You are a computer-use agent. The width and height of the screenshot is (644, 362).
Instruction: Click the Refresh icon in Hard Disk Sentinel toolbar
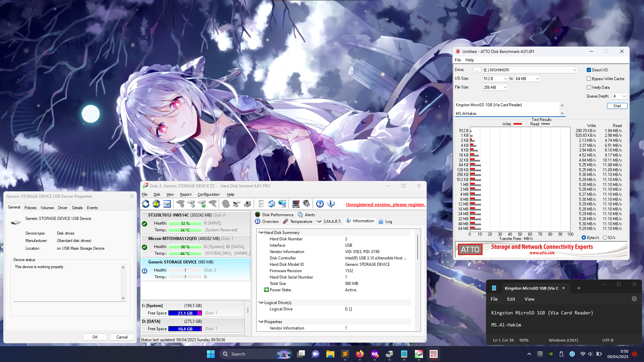click(146, 203)
